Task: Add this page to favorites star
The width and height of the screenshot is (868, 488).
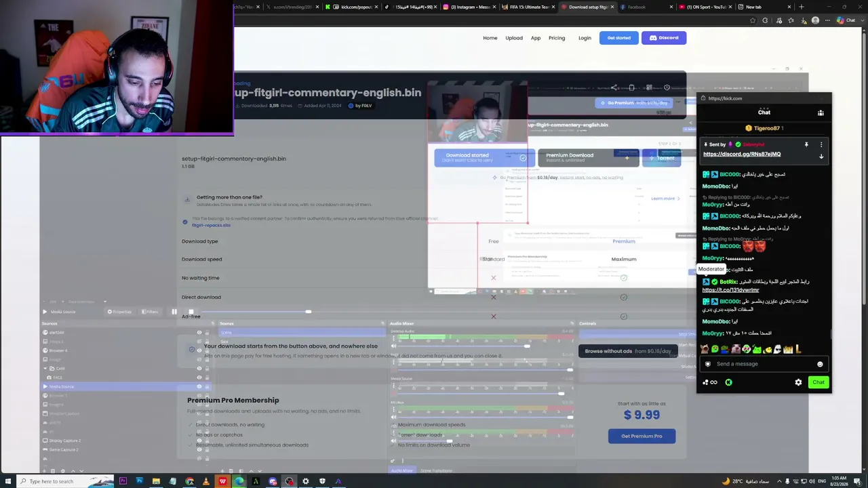Action: 753,20
